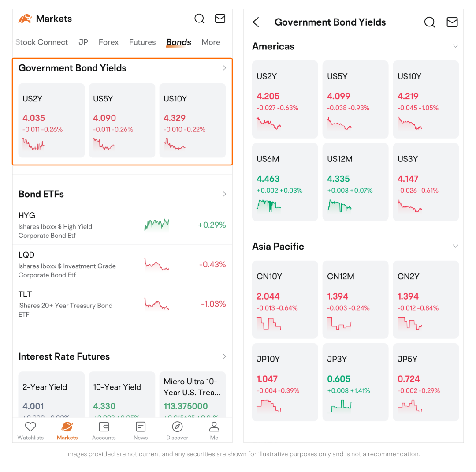Expand Interest Rate Futures with arrow
This screenshot has width=476, height=472.
coord(224,356)
